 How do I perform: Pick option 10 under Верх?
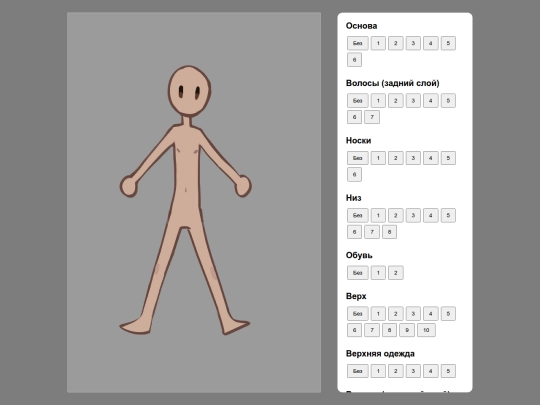[426, 330]
